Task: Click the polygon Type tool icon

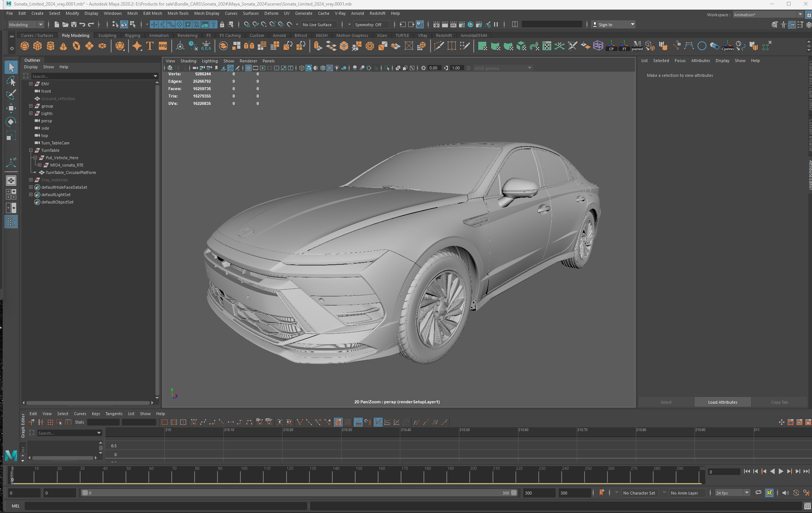Action: tap(150, 46)
